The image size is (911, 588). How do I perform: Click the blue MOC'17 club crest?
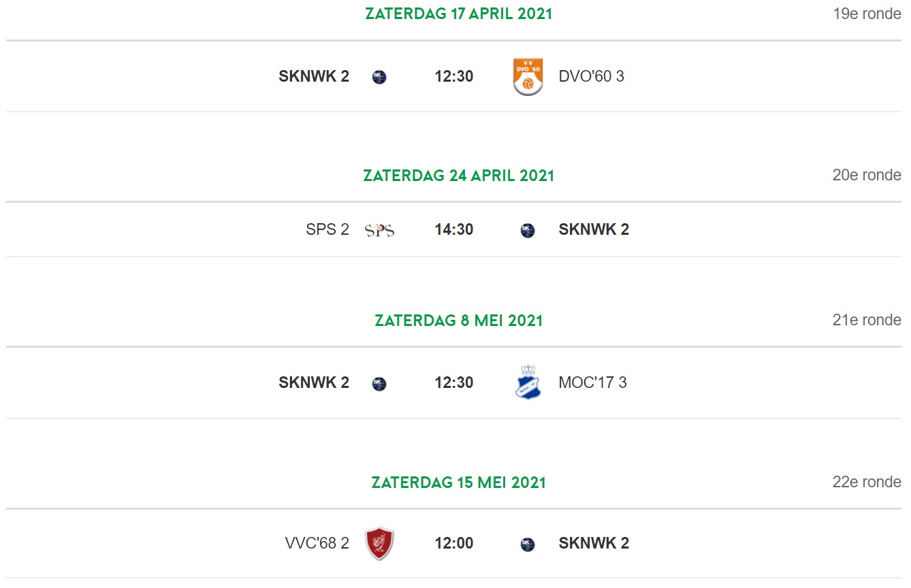pos(528,383)
